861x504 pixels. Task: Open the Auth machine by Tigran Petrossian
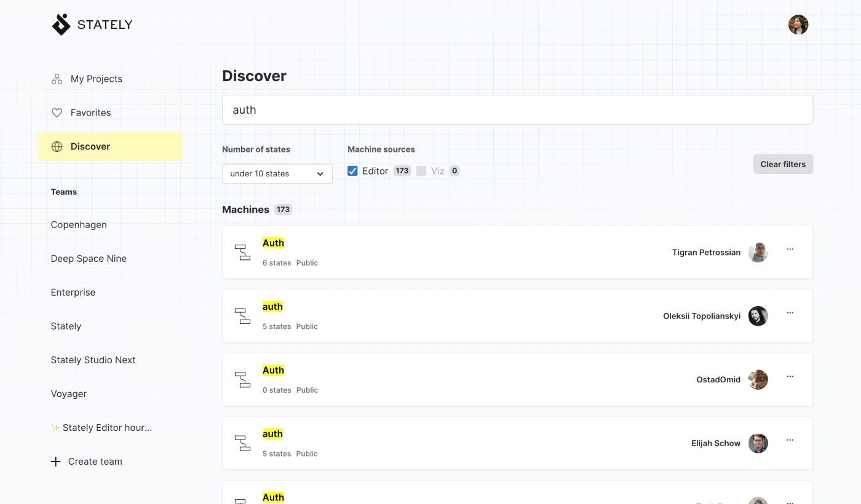tap(273, 243)
